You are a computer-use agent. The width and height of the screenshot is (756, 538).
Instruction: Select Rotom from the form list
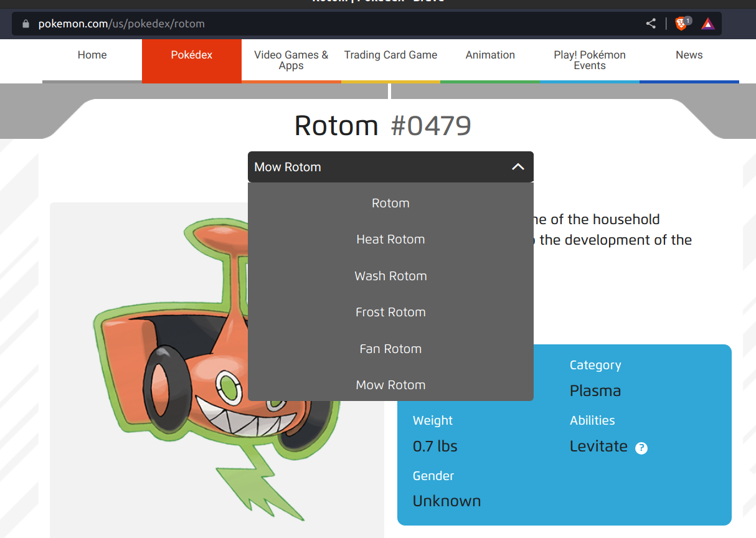(x=390, y=203)
